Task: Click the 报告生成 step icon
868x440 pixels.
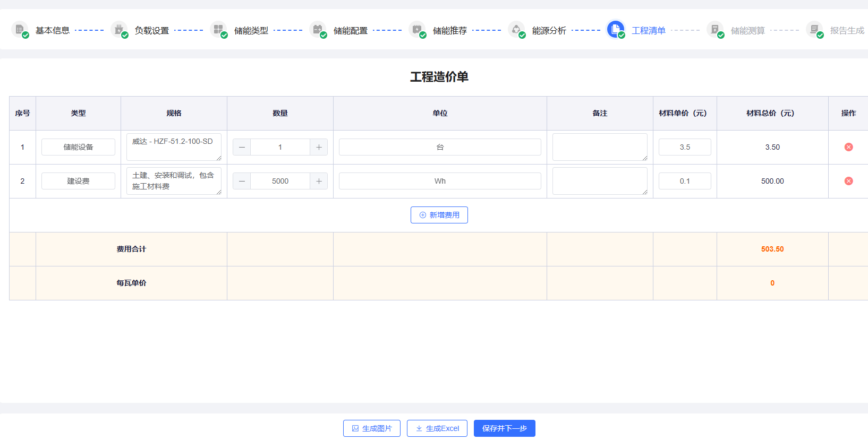Action: click(814, 30)
